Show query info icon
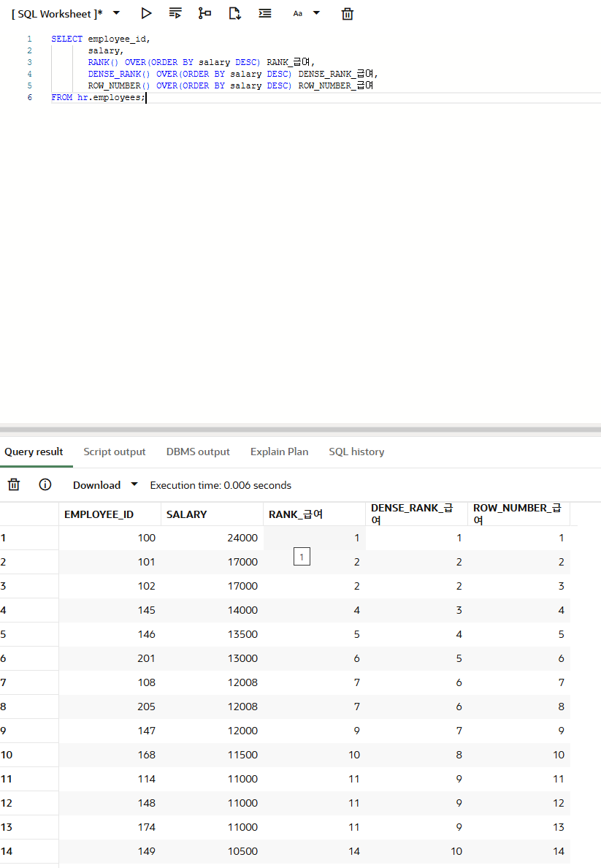 (x=45, y=485)
